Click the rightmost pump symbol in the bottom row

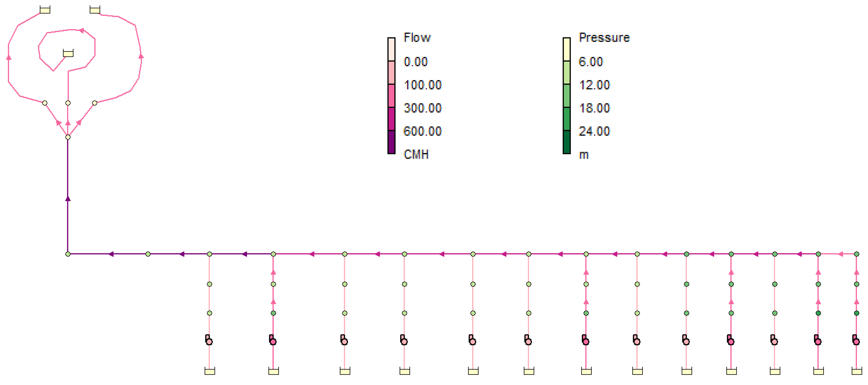point(856,340)
